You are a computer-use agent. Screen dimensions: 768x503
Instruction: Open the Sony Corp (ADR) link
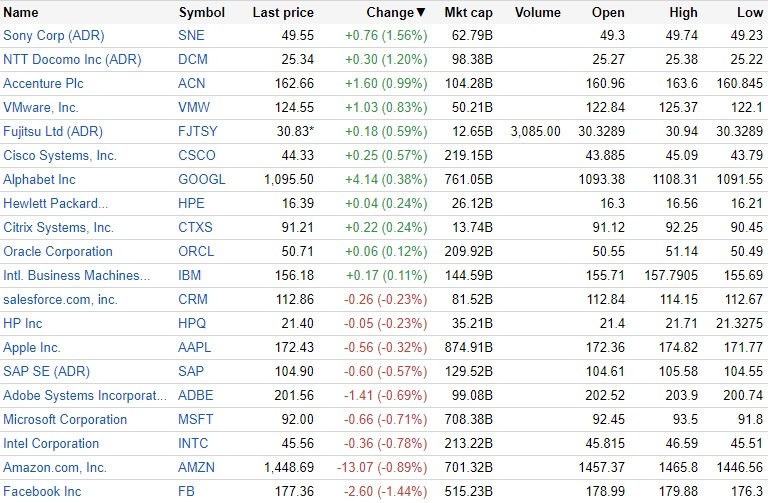[x=53, y=35]
